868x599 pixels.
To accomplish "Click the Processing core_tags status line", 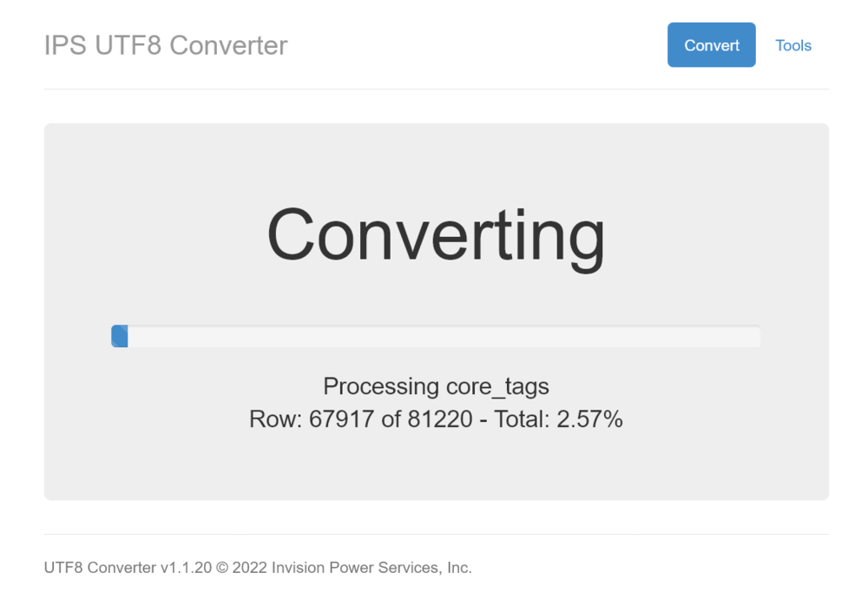I will [436, 386].
